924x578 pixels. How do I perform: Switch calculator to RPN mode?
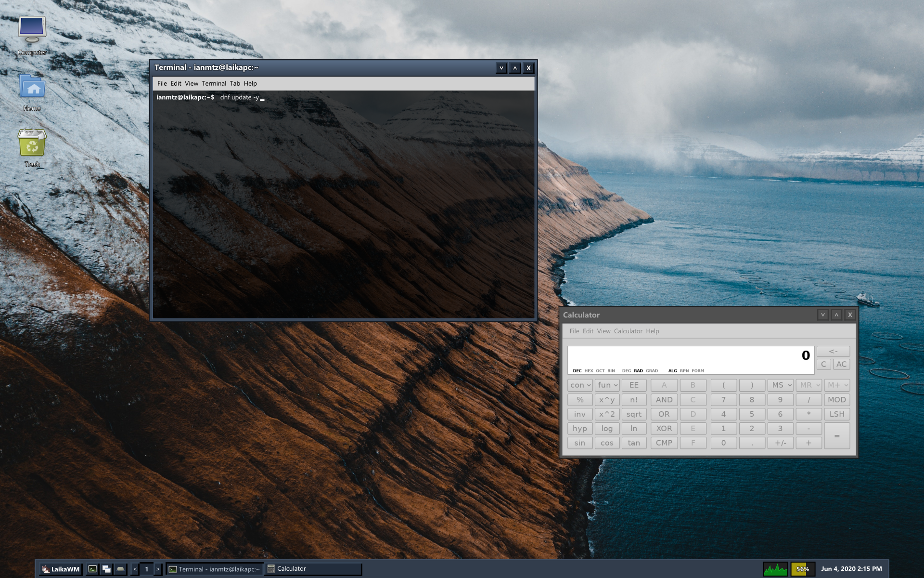[x=684, y=371]
